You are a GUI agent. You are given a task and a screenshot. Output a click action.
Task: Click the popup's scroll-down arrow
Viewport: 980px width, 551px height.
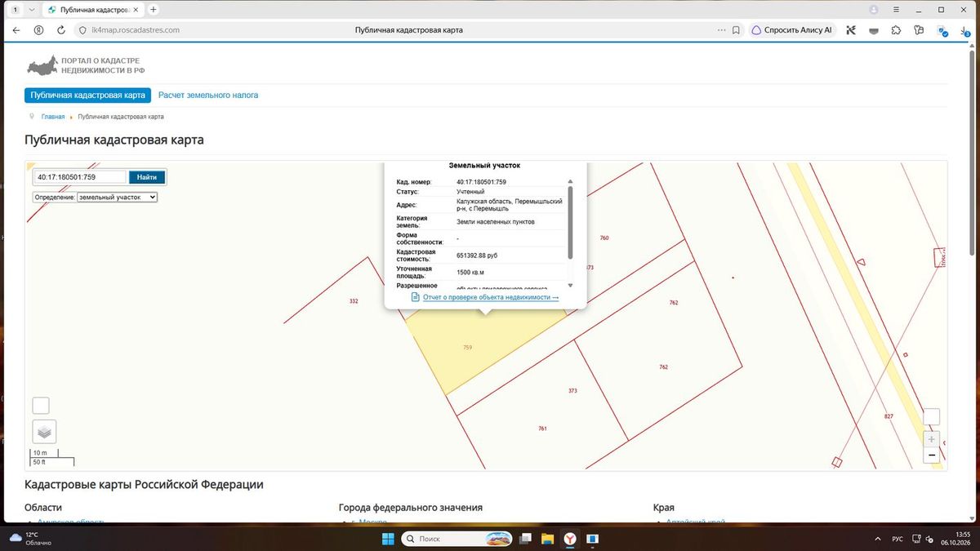point(570,286)
